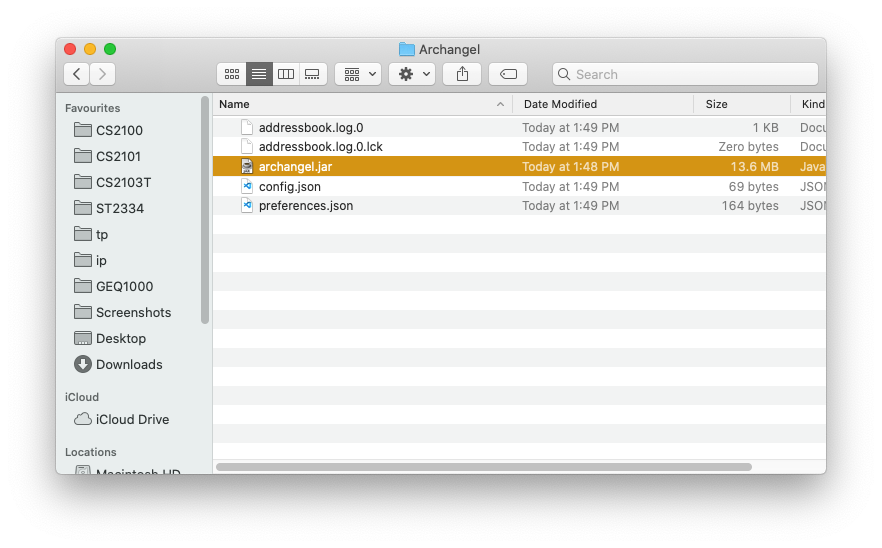
Task: Select the addressbook.log.0.lck file
Action: pos(519,147)
